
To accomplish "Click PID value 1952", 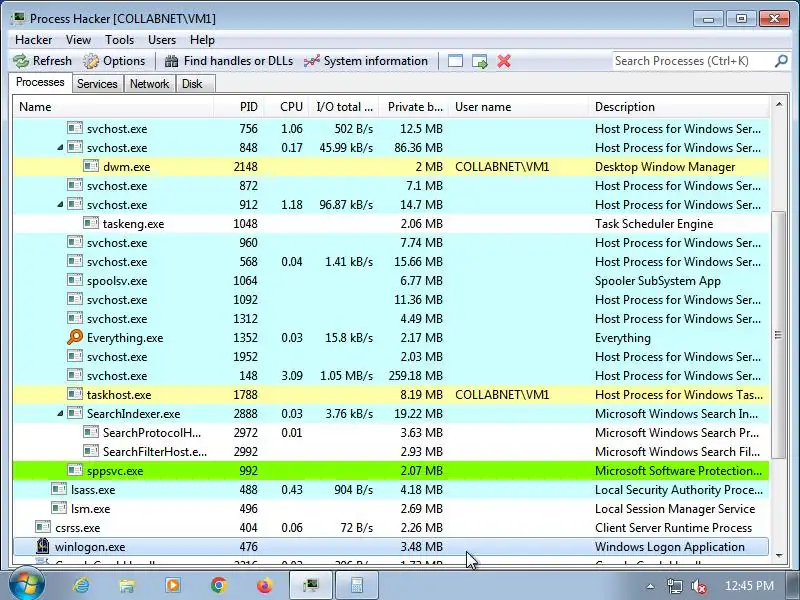I will pos(245,357).
